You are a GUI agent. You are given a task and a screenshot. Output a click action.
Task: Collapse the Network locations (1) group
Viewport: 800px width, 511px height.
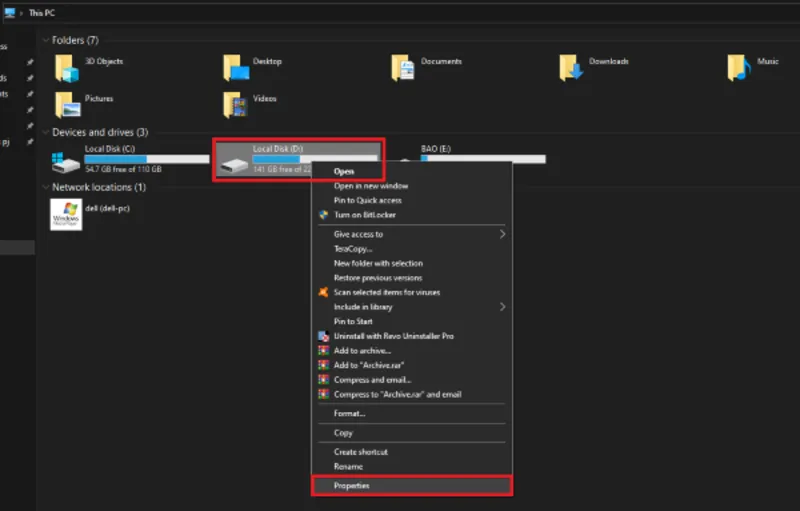coord(45,187)
